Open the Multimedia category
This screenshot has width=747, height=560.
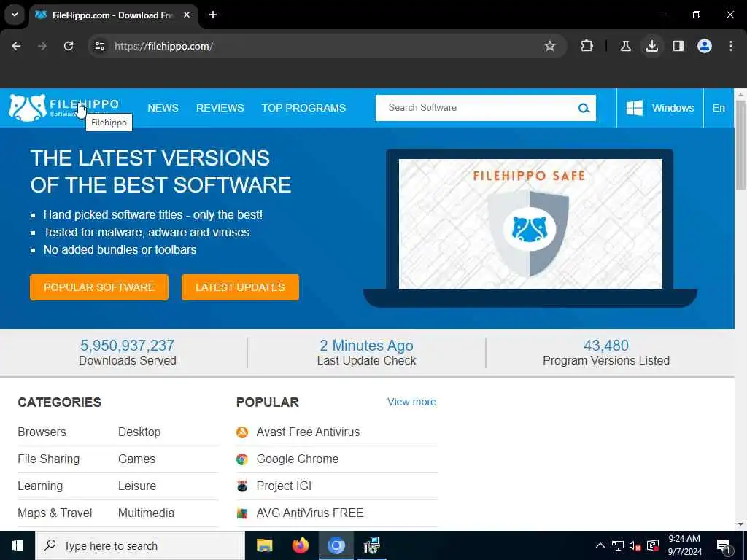point(146,513)
